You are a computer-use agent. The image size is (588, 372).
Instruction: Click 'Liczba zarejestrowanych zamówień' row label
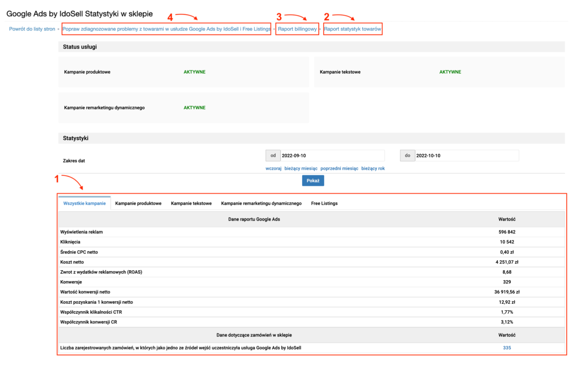[x=180, y=348]
